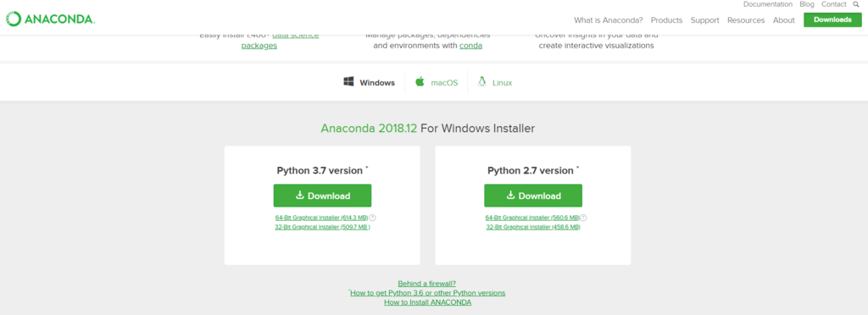Viewport: 868px width, 315px height.
Task: Download the Python 2.7 version
Action: point(533,196)
